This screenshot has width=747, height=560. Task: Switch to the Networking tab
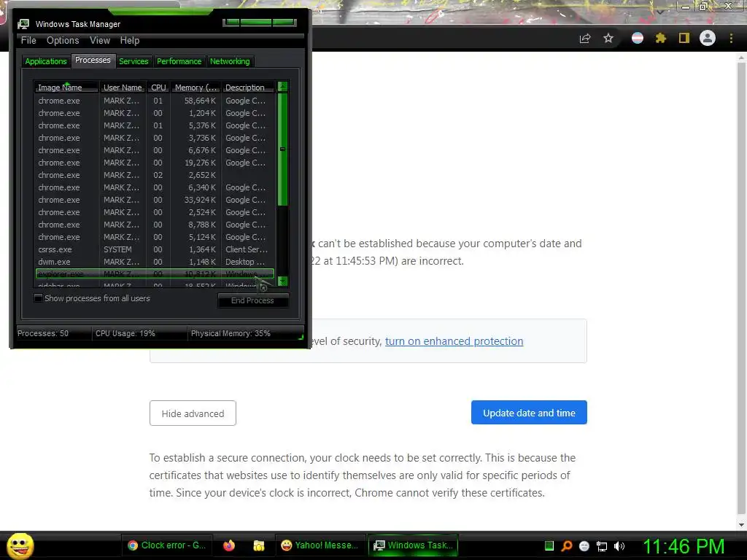pos(230,61)
